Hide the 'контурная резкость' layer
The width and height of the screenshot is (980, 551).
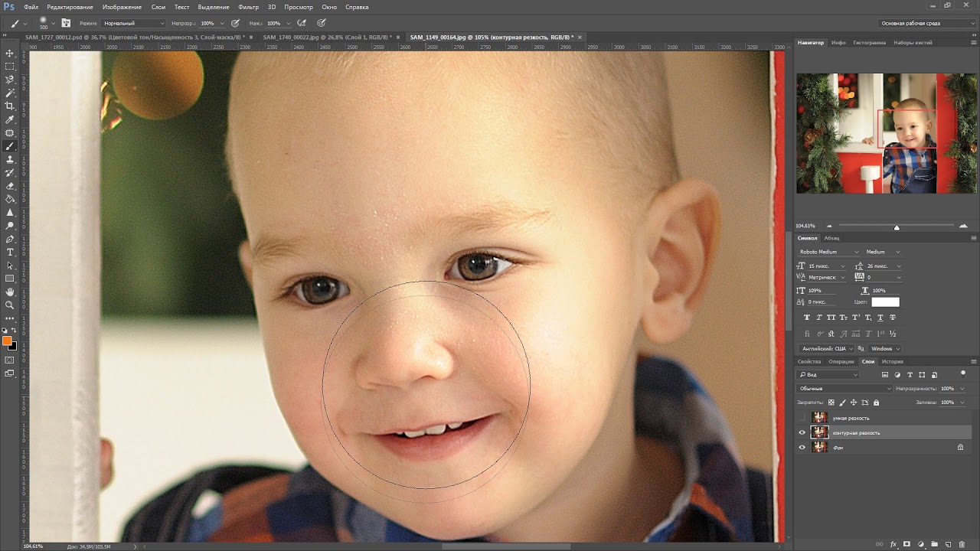point(802,432)
